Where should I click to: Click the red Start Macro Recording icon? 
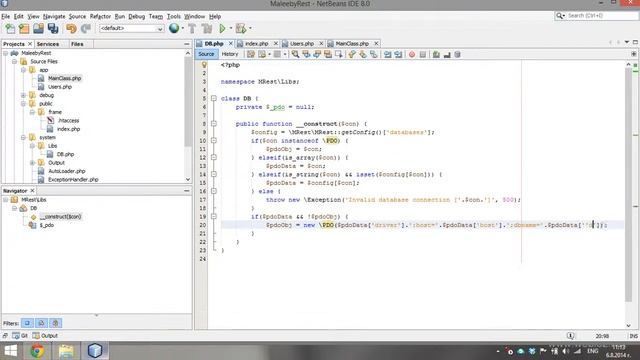click(412, 54)
